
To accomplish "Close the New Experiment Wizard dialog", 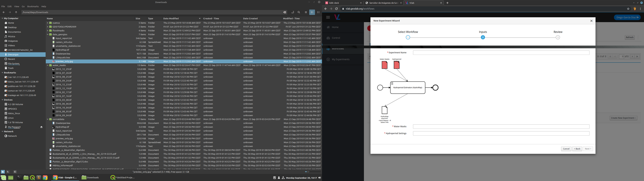I will pyautogui.click(x=591, y=21).
